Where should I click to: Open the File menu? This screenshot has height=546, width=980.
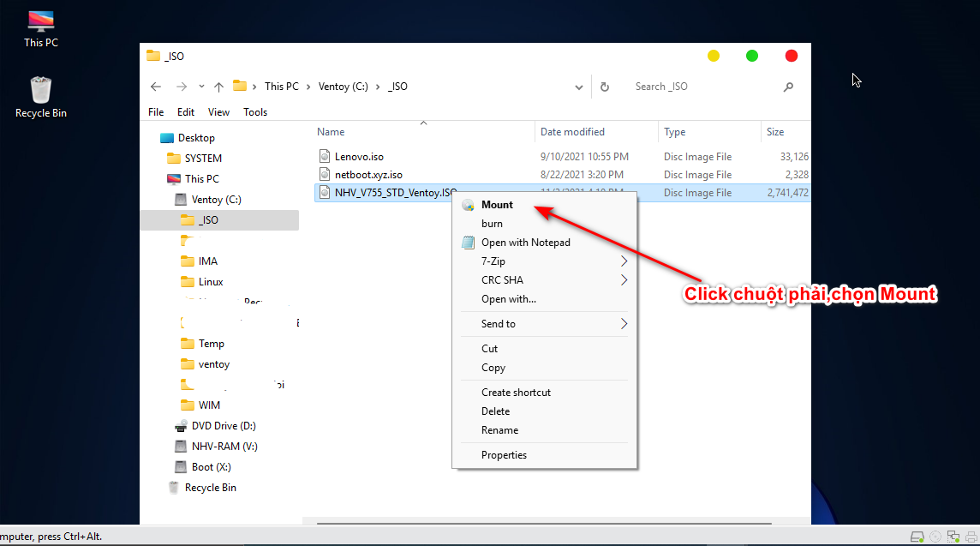156,112
